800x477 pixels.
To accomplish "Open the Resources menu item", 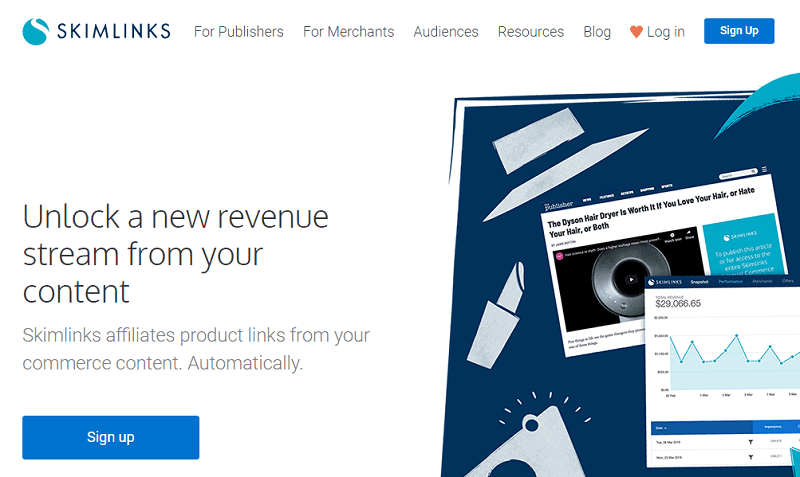I will (531, 32).
